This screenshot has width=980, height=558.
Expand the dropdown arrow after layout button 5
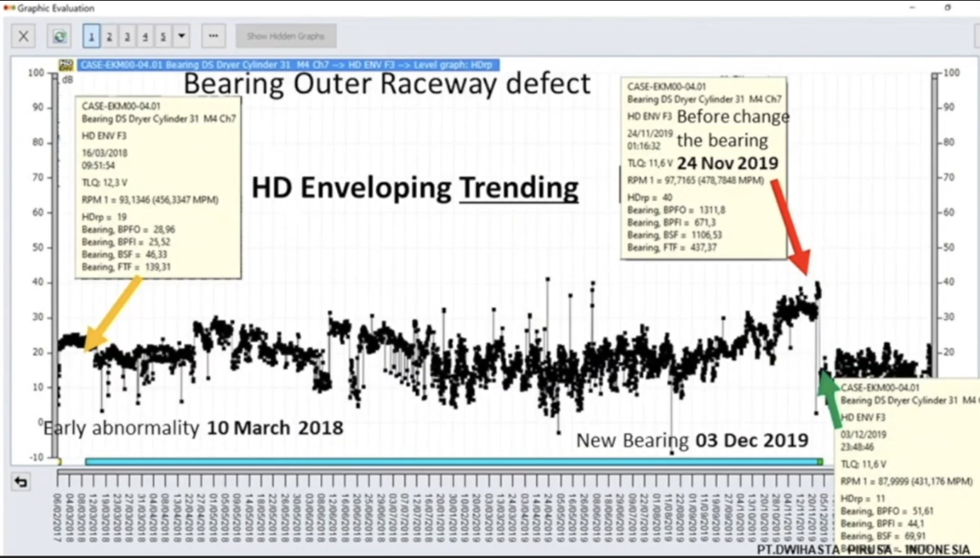click(x=181, y=36)
